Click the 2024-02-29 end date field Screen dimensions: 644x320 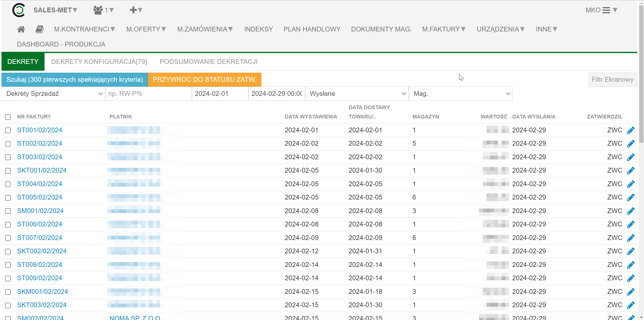277,94
